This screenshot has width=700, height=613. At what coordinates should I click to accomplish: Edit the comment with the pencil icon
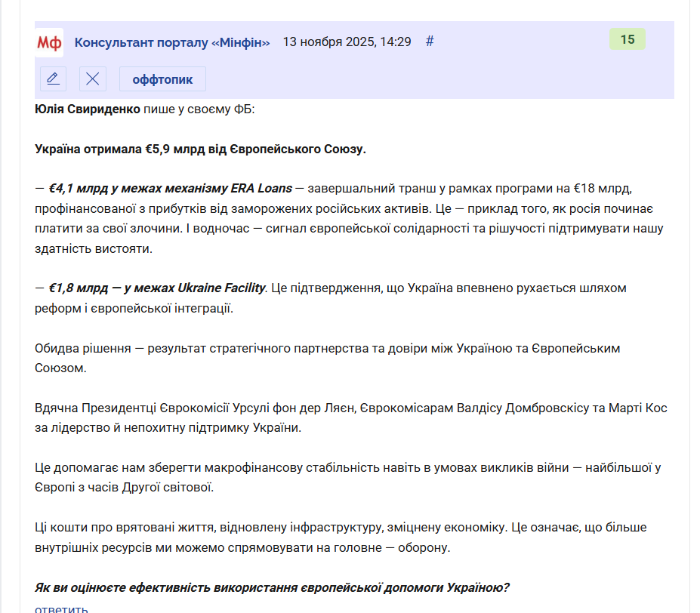[53, 79]
